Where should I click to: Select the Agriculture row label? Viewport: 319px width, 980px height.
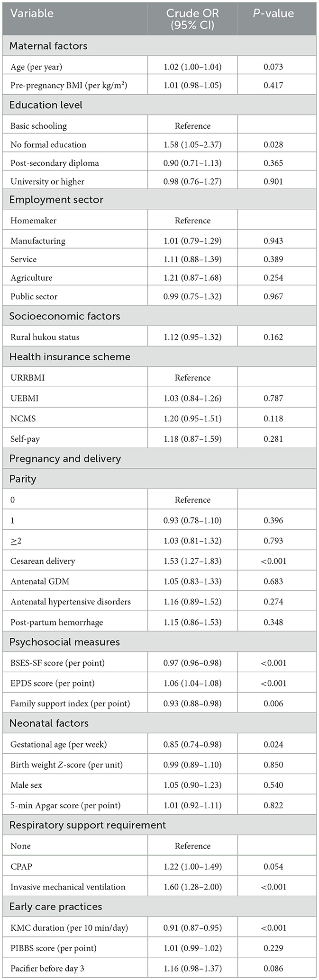coord(31,278)
